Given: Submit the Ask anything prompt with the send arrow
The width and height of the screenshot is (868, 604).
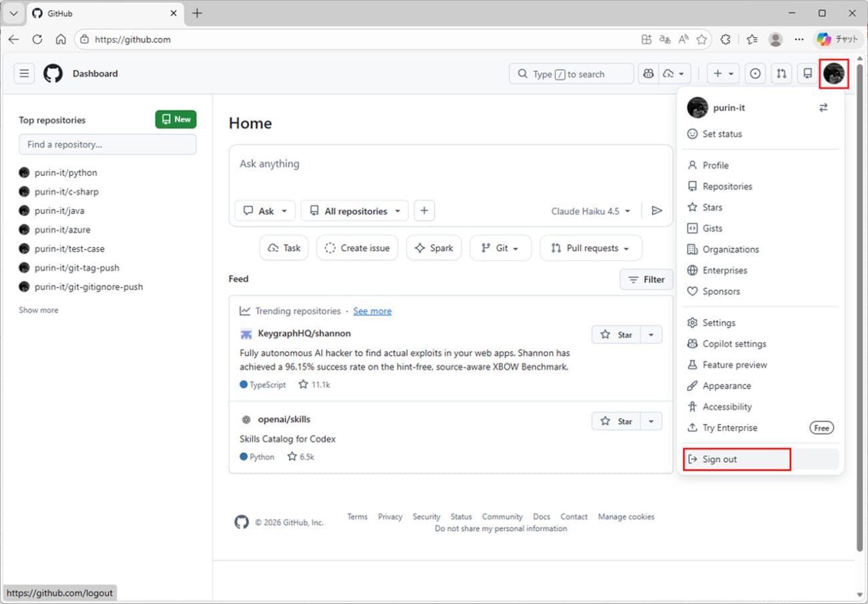Looking at the screenshot, I should pyautogui.click(x=656, y=210).
